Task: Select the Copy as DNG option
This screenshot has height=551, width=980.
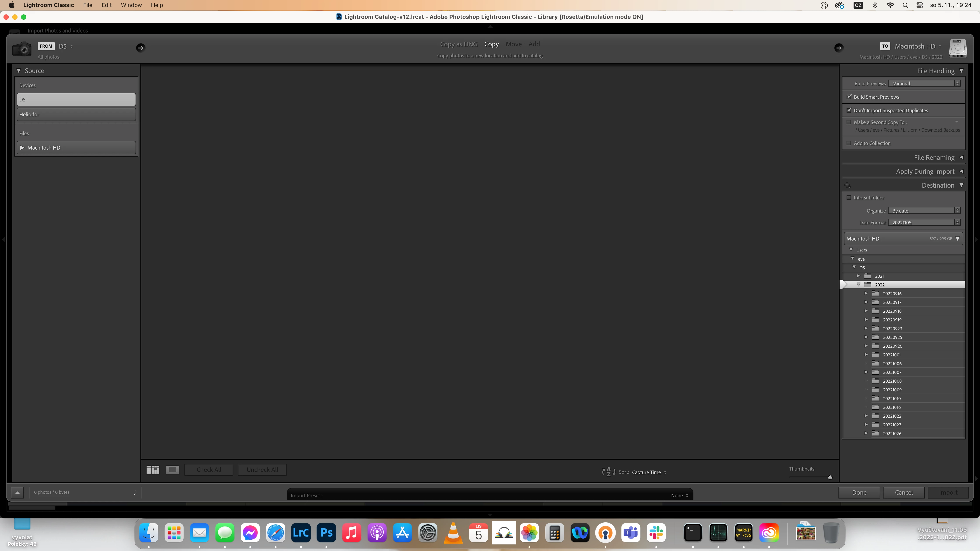Action: [458, 44]
